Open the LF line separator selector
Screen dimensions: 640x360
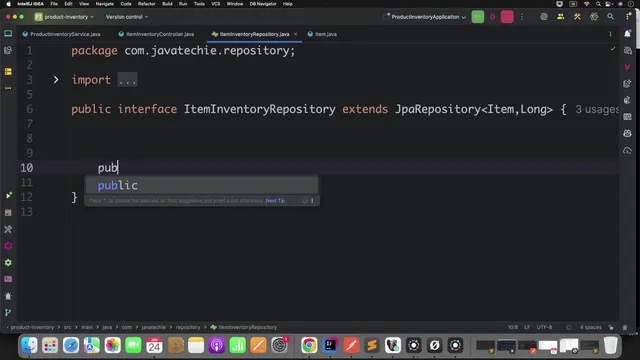pyautogui.click(x=527, y=327)
